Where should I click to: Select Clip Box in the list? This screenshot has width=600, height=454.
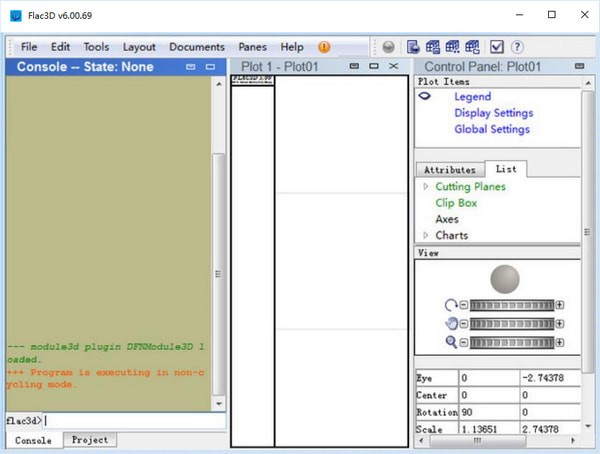click(456, 203)
